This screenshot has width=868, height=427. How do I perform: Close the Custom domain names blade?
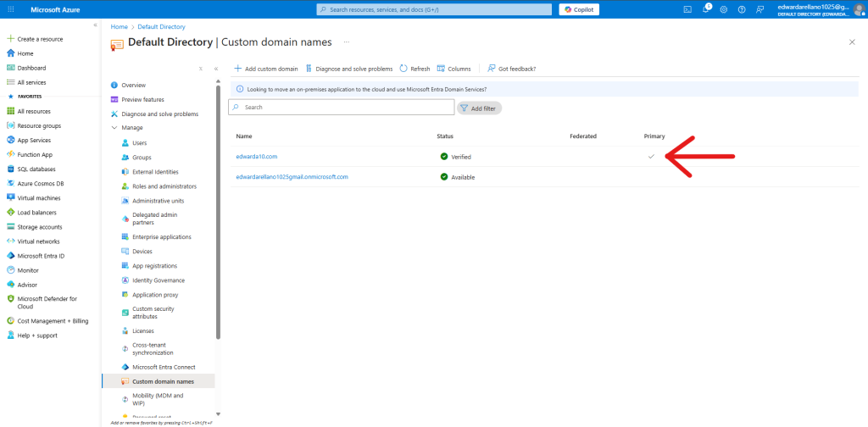click(x=852, y=42)
